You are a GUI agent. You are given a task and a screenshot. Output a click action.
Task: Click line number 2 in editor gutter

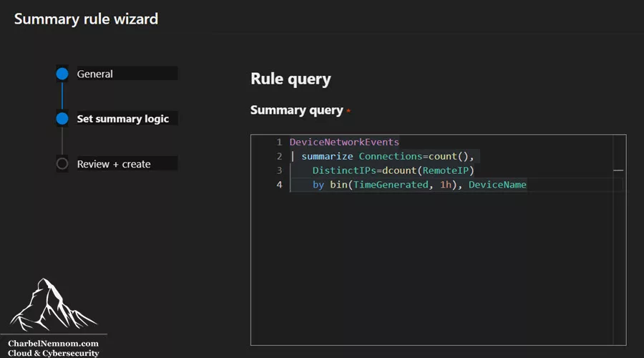(279, 156)
